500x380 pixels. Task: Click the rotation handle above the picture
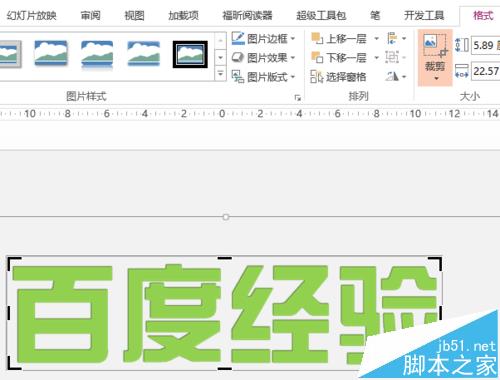tap(226, 217)
